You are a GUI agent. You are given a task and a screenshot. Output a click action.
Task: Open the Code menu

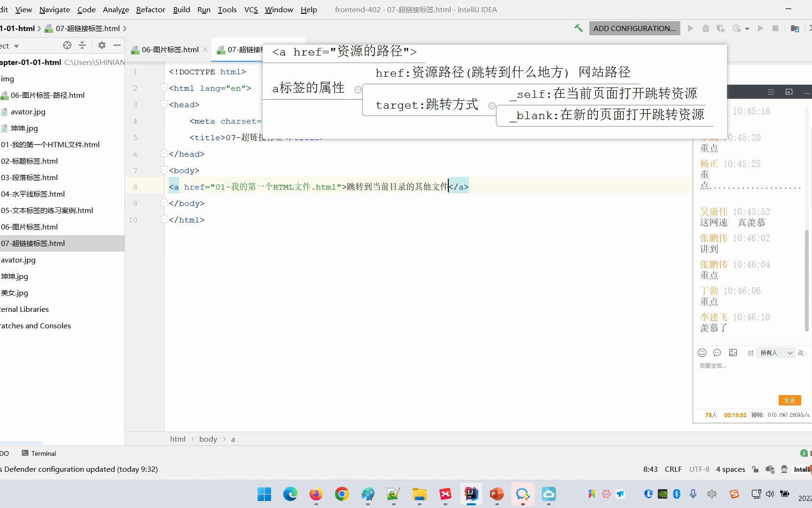point(86,9)
